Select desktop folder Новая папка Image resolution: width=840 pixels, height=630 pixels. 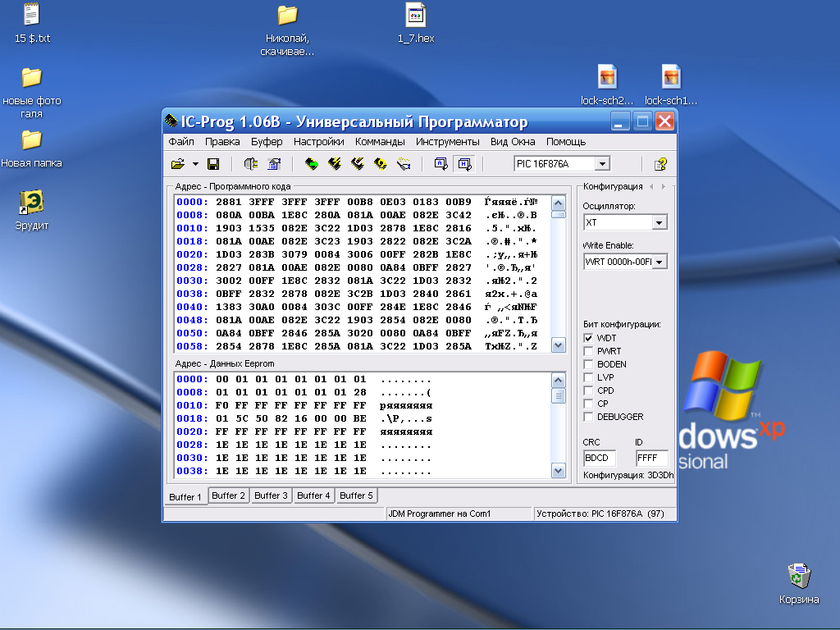tap(32, 148)
